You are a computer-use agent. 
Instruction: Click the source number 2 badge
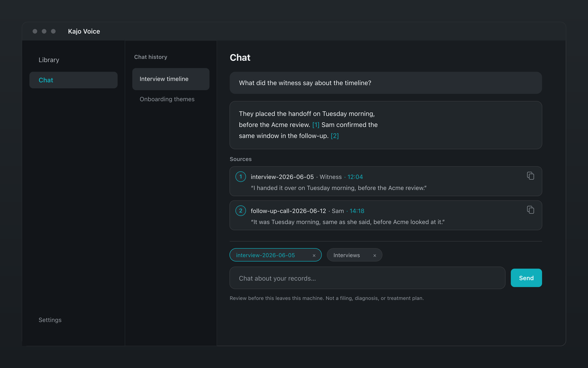pyautogui.click(x=241, y=211)
